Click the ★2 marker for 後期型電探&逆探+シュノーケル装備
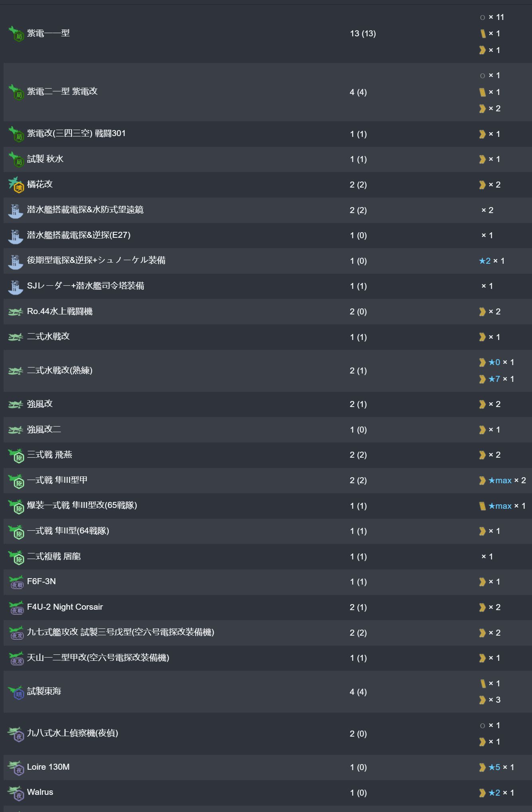The width and height of the screenshot is (532, 812). tap(485, 261)
